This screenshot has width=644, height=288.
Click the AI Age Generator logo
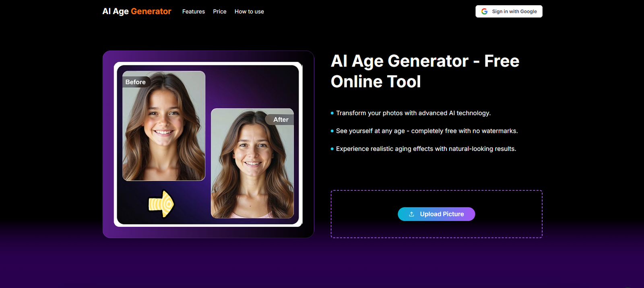coord(137,11)
